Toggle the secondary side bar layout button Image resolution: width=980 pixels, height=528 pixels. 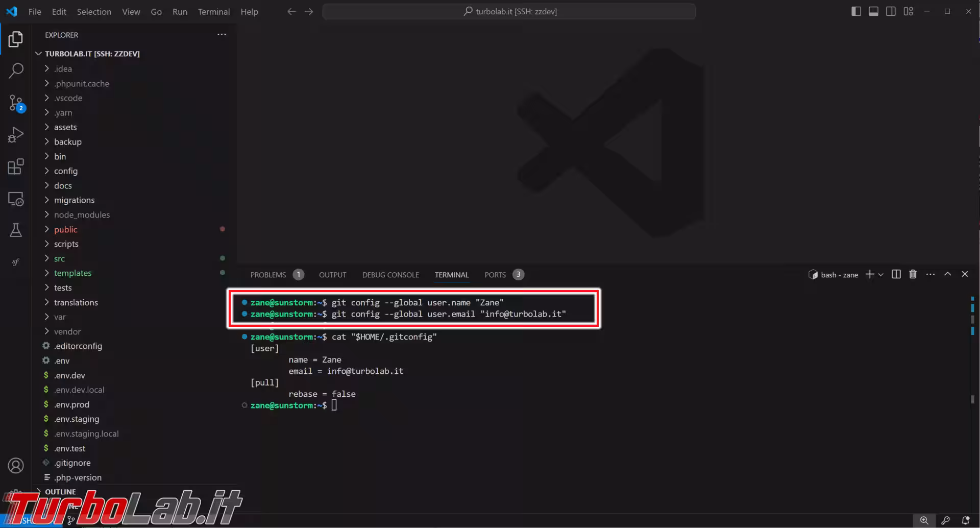tap(891, 11)
